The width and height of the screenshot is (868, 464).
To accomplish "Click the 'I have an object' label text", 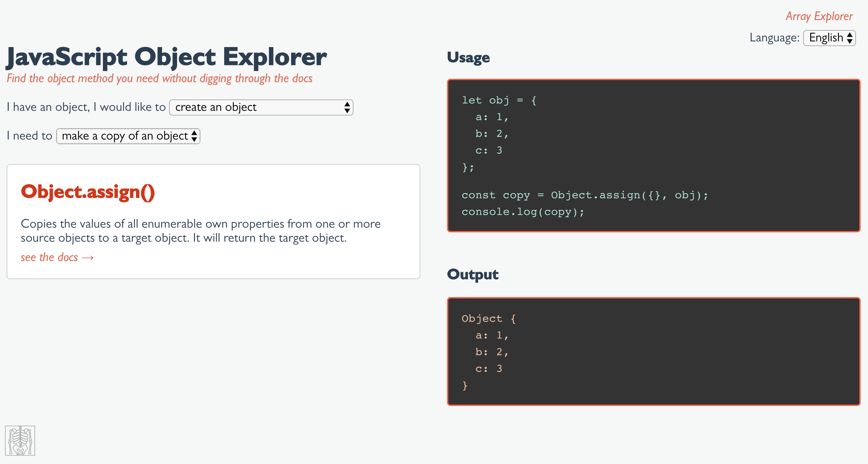I will (86, 107).
